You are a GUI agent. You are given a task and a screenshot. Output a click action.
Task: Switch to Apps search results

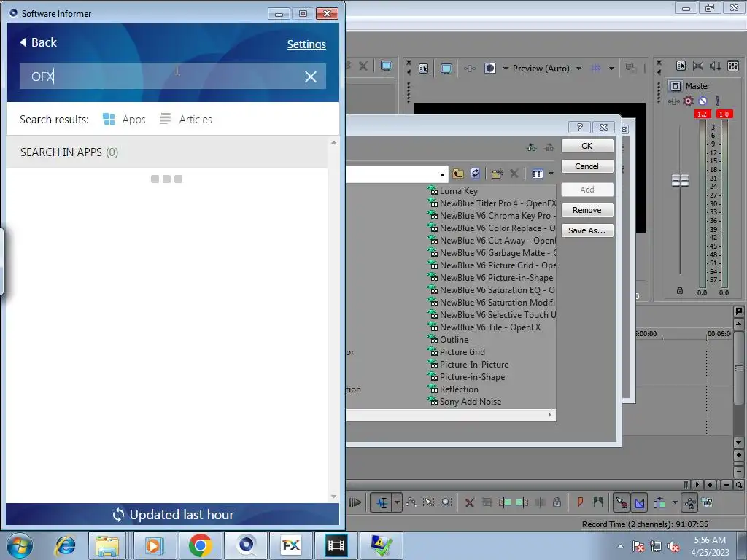[x=124, y=119]
